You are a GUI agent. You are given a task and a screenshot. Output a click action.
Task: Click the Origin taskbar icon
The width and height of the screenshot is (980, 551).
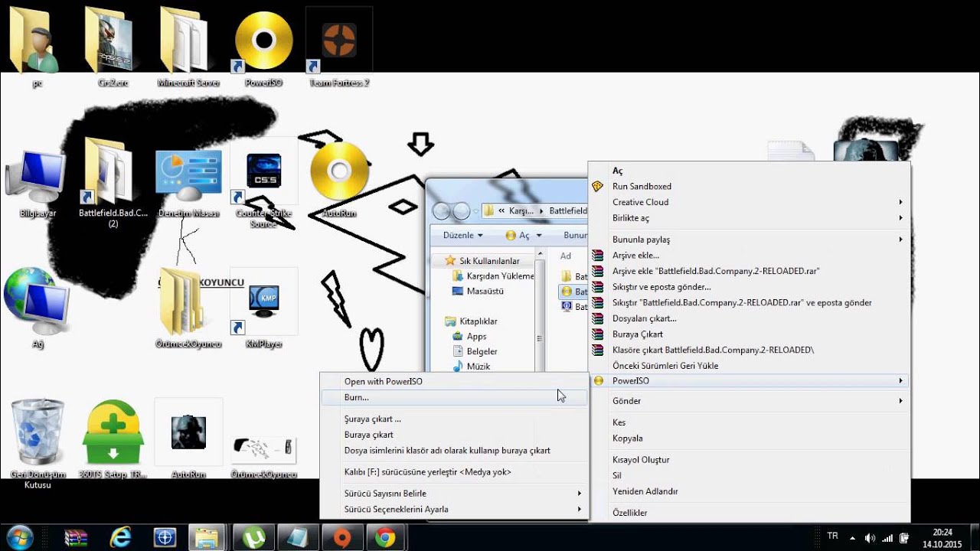pos(342,537)
